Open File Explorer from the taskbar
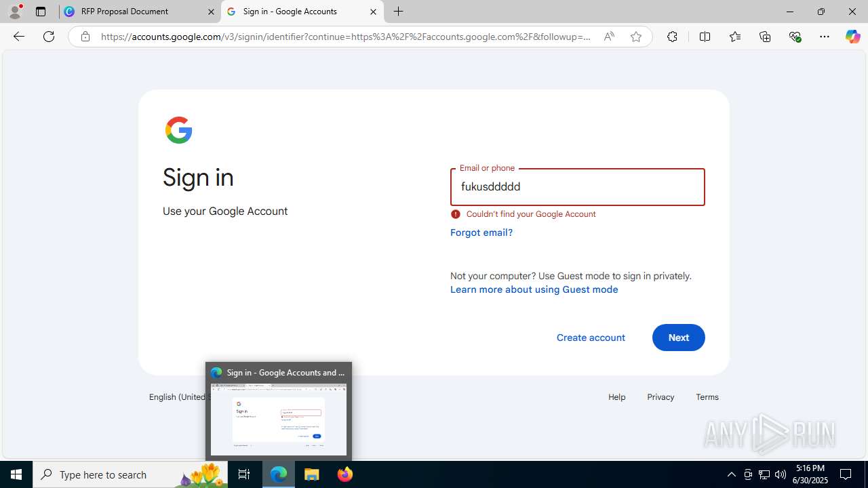 point(312,474)
